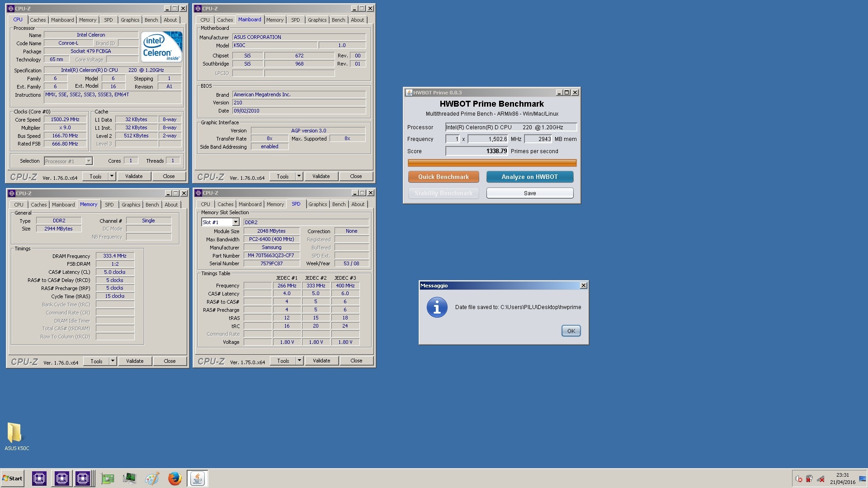Open Tools dropdown arrow in CPU-Z CPU window

[x=112, y=176]
